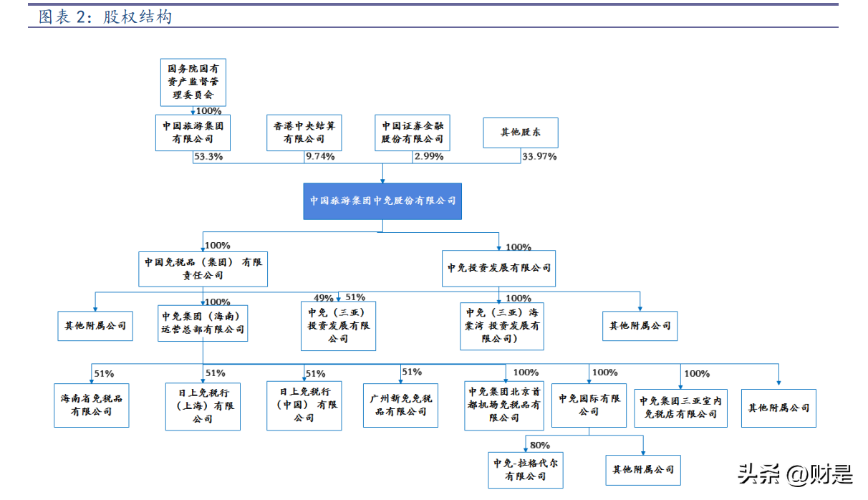Select the 广州新免免税品有限公司 box
868x500 pixels.
(401, 405)
